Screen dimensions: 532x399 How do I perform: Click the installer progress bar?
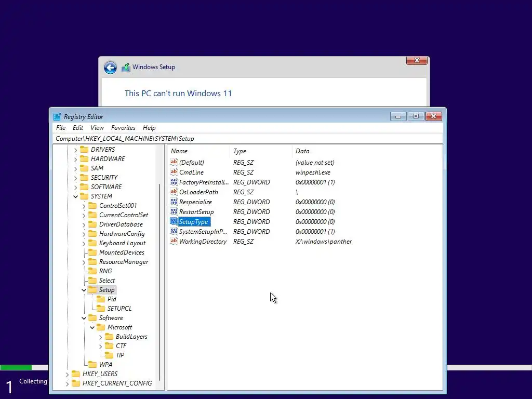[x=24, y=367]
